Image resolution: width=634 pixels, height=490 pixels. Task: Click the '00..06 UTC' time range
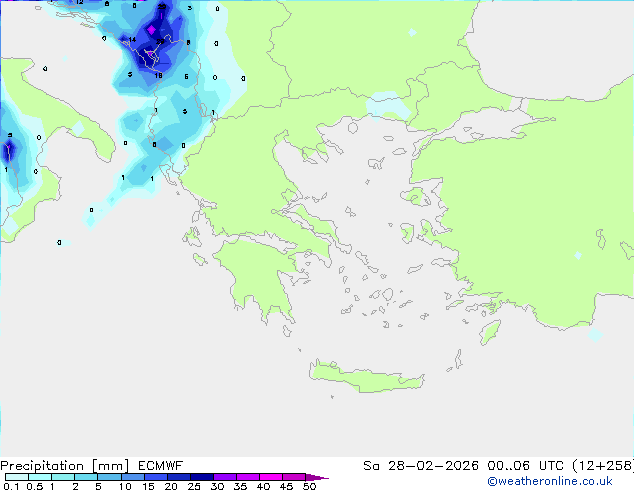[526, 466]
